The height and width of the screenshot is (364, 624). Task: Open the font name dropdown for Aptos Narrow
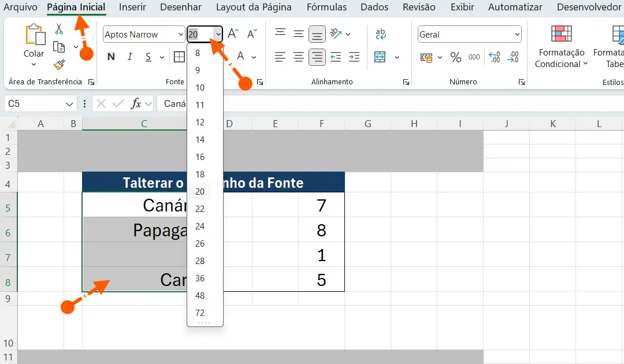click(181, 34)
